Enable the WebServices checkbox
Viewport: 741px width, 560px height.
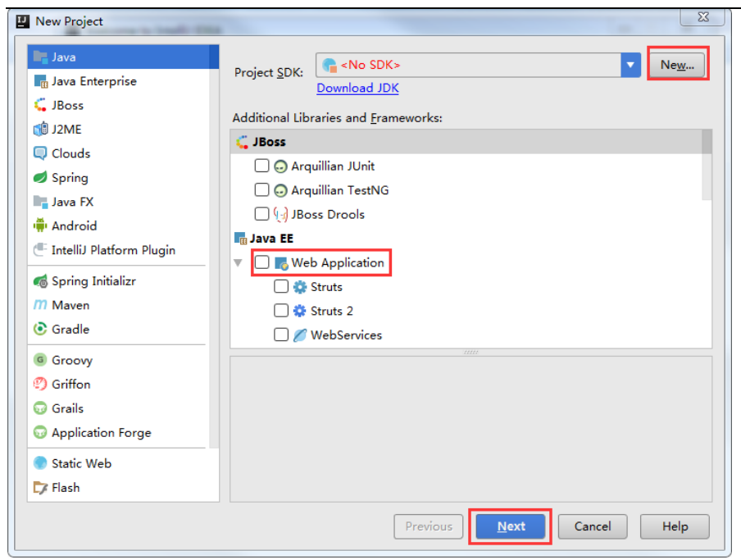[281, 335]
